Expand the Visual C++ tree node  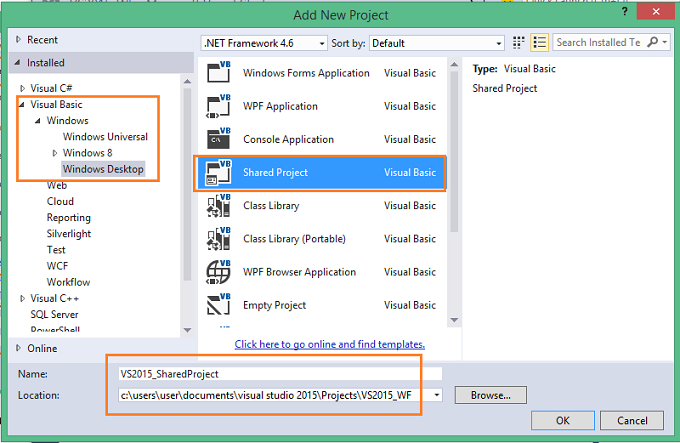[23, 298]
